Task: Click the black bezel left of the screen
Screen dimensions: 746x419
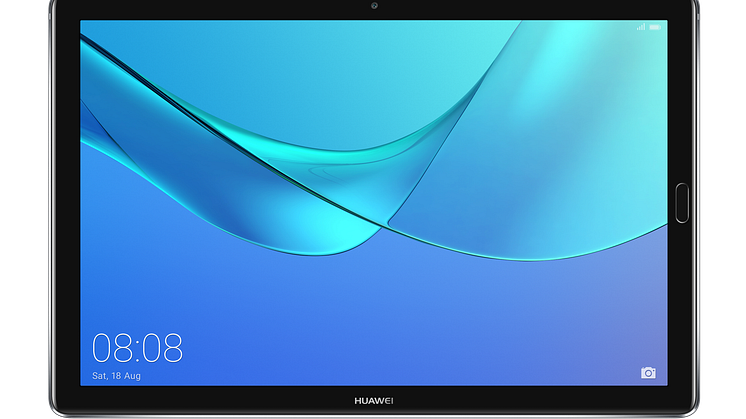Action: (x=62, y=200)
